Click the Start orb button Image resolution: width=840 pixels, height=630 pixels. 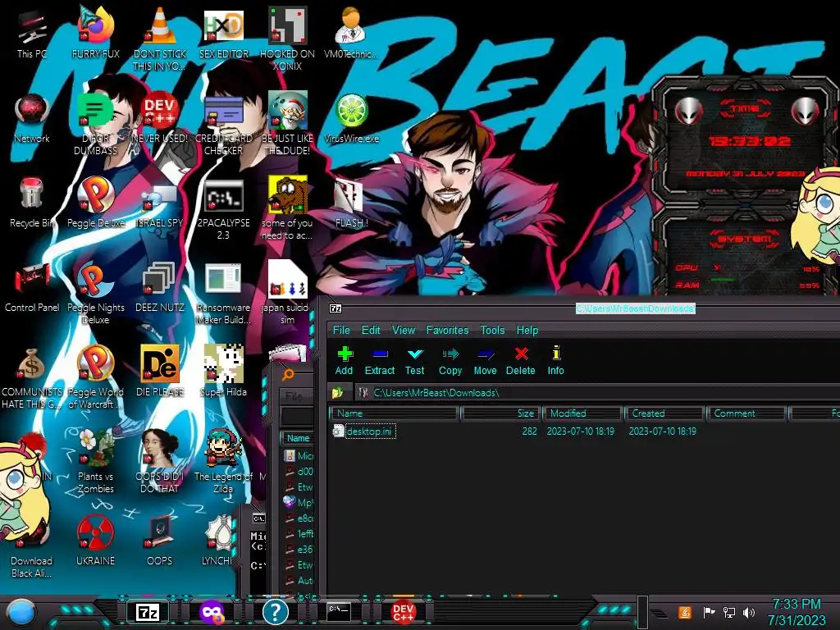click(21, 613)
